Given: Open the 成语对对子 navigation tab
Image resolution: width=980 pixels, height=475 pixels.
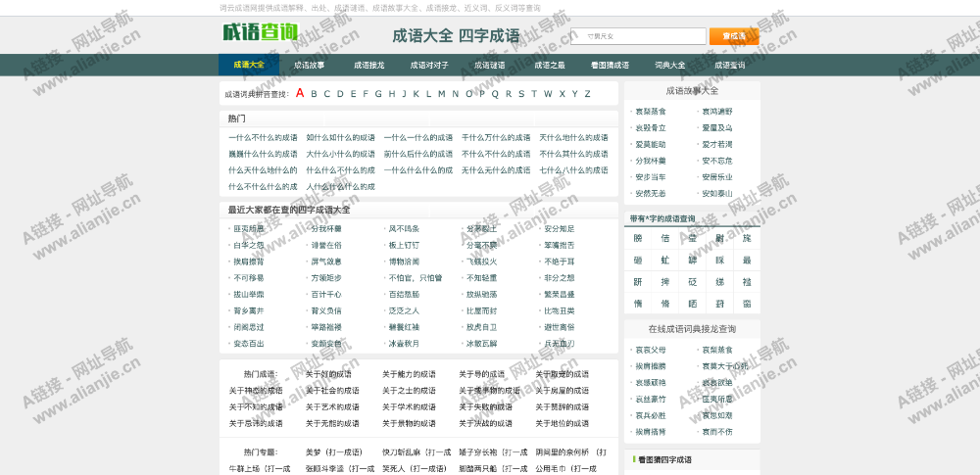Looking at the screenshot, I should [429, 65].
